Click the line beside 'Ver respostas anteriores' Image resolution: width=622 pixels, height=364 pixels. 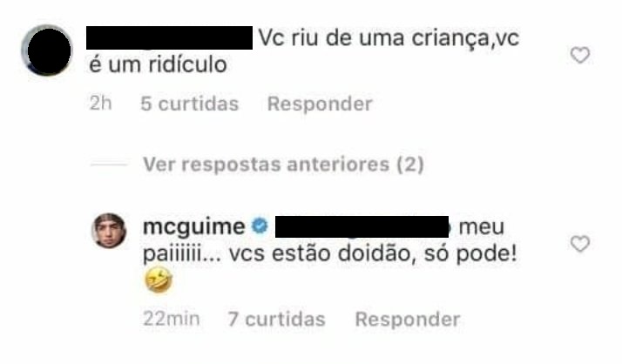pyautogui.click(x=109, y=165)
